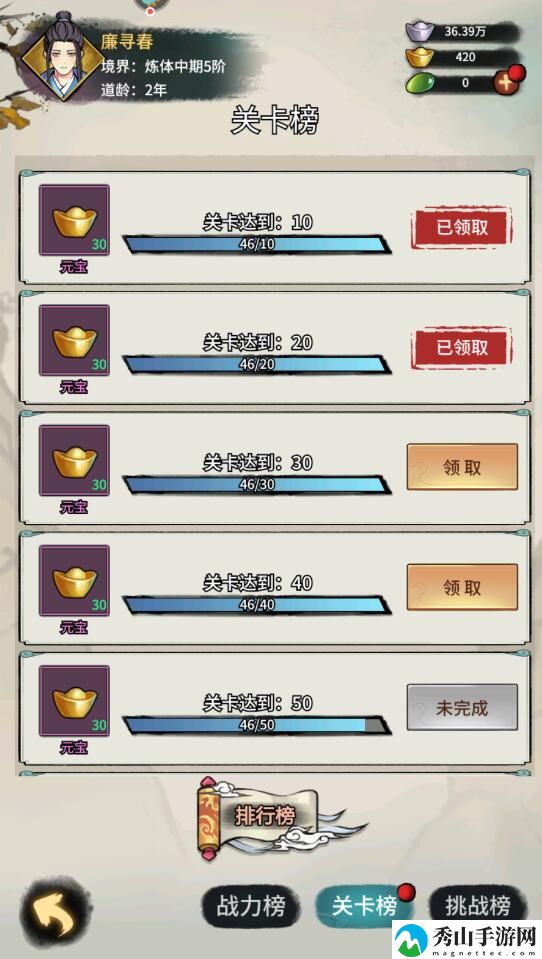Tap the grey 未完成 button for stage 50
This screenshot has height=959, width=542.
(462, 708)
